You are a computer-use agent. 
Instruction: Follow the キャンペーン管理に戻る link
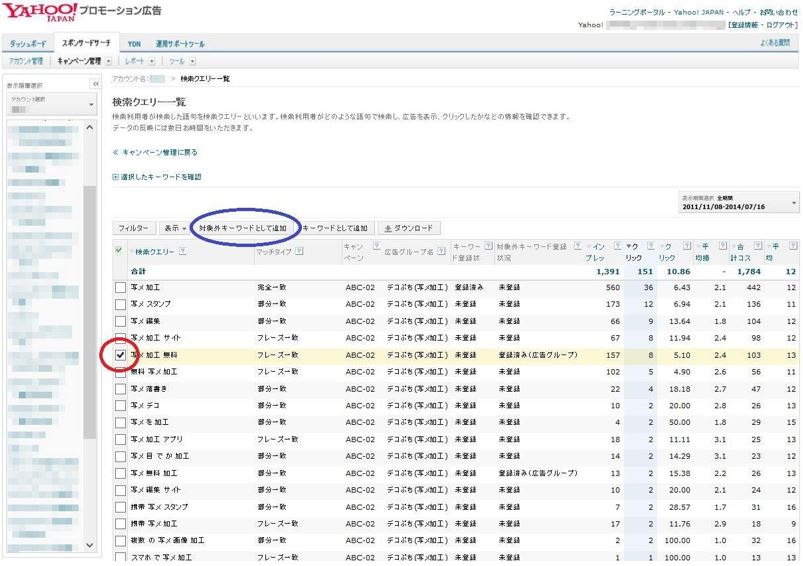155,152
